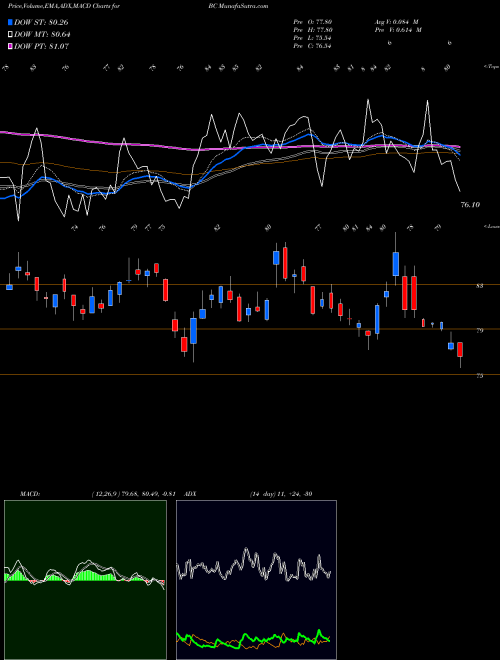Click the MACD: panel heading

[30, 494]
